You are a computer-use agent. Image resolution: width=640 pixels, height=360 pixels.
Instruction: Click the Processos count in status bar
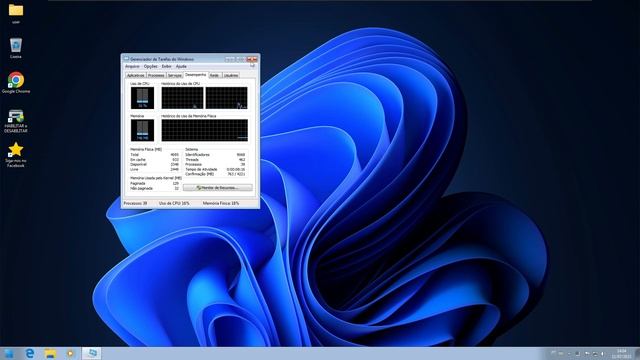click(136, 203)
